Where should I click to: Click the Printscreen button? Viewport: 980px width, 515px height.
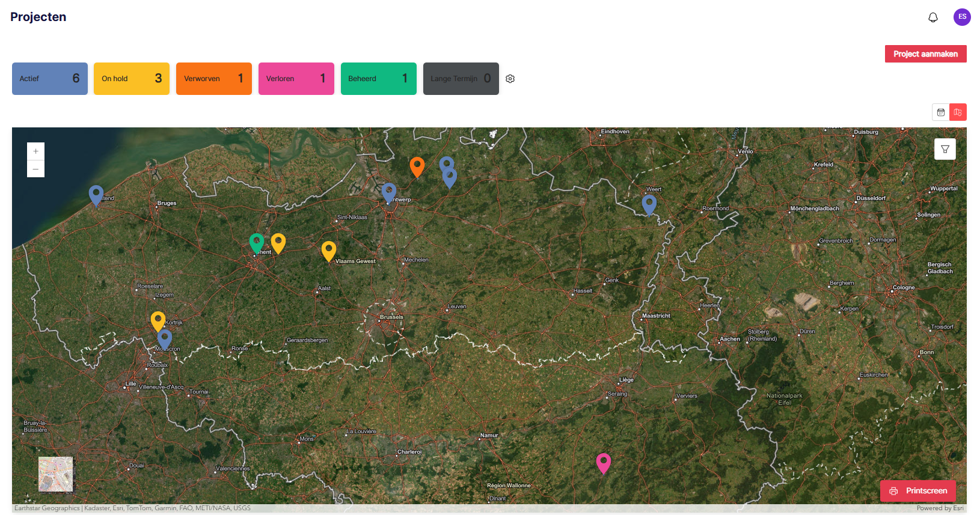[x=918, y=491]
